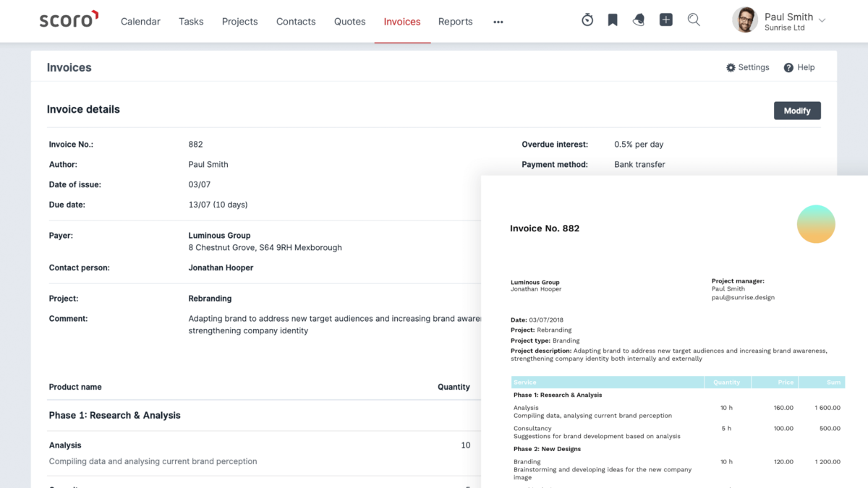
Task: Click the Branding row in PDF preview
Action: click(x=677, y=469)
